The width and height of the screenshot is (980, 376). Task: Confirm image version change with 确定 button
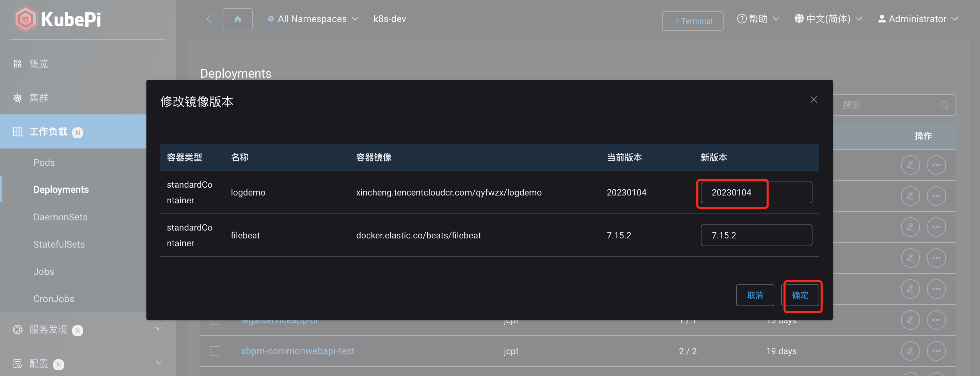click(801, 295)
